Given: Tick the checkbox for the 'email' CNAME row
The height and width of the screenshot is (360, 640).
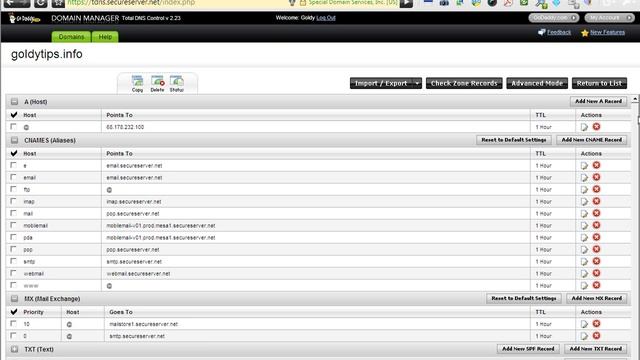Looking at the screenshot, I should click(x=13, y=177).
